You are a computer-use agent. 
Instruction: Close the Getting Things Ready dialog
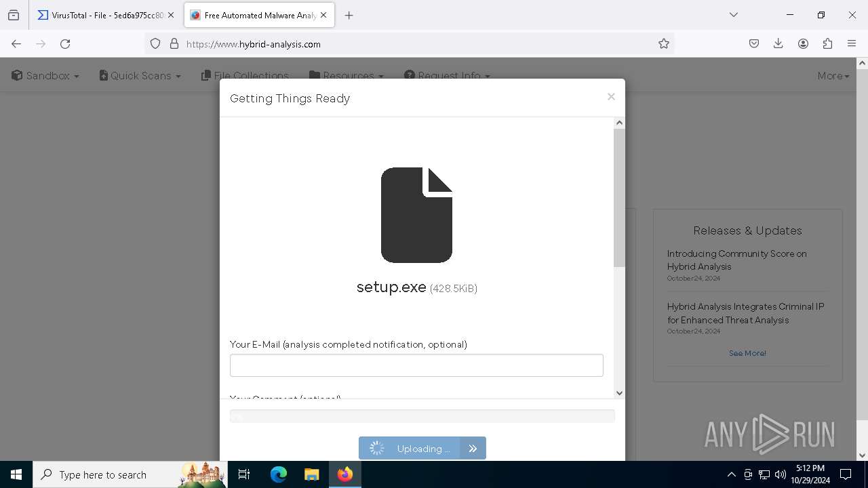click(611, 97)
